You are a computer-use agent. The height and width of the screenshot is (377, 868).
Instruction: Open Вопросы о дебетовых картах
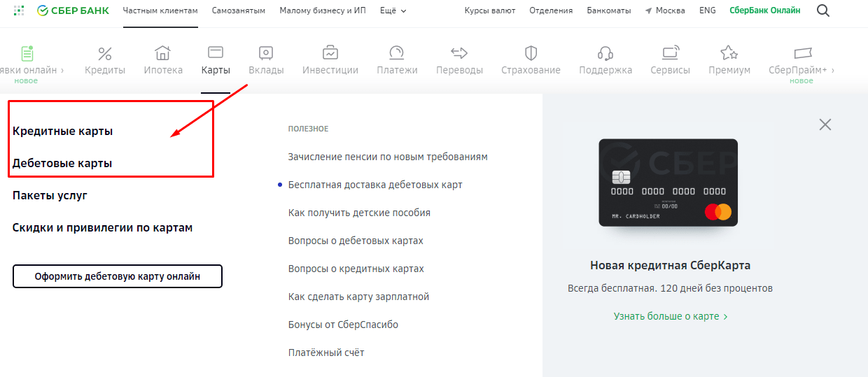pos(356,241)
